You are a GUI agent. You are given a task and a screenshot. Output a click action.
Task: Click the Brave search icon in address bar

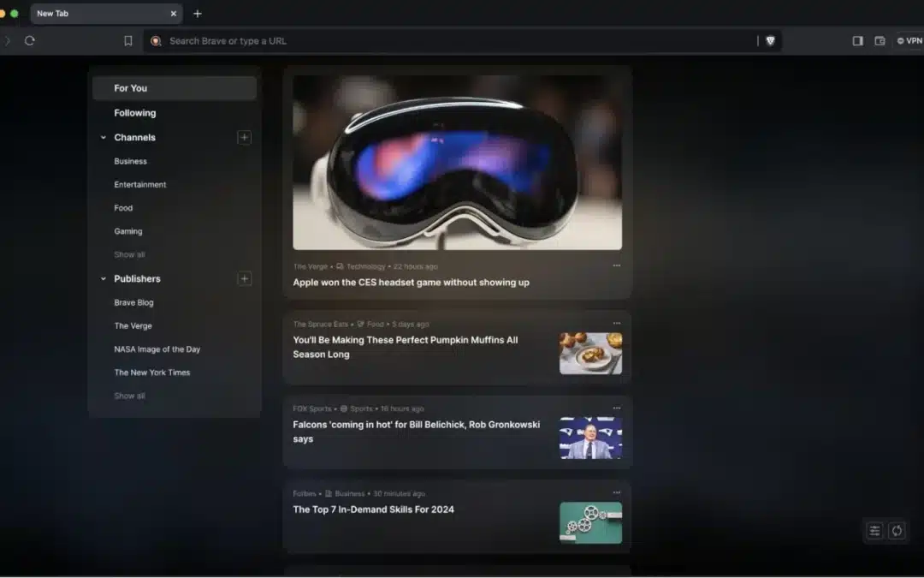click(x=156, y=41)
